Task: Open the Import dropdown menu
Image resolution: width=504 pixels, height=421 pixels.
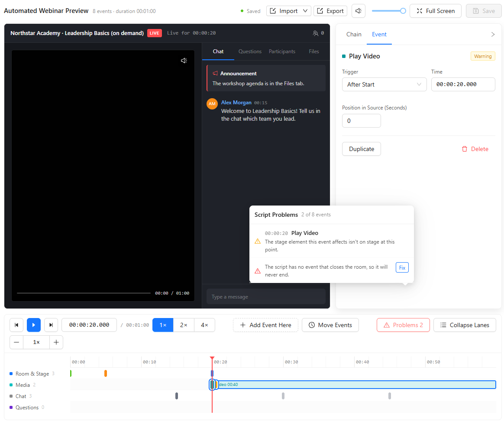Action: tap(289, 11)
